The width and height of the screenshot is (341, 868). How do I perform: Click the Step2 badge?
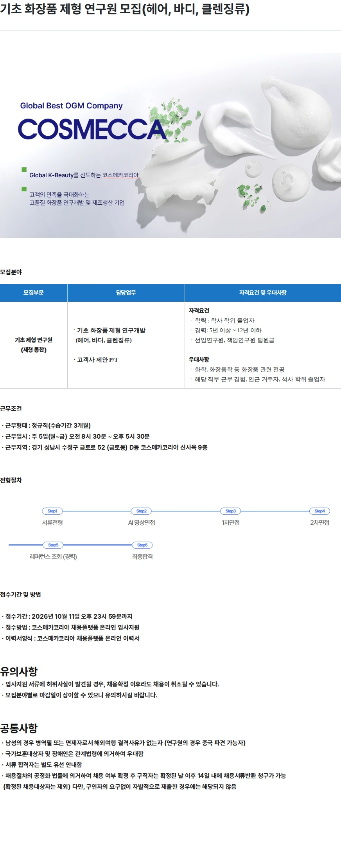[x=142, y=511]
